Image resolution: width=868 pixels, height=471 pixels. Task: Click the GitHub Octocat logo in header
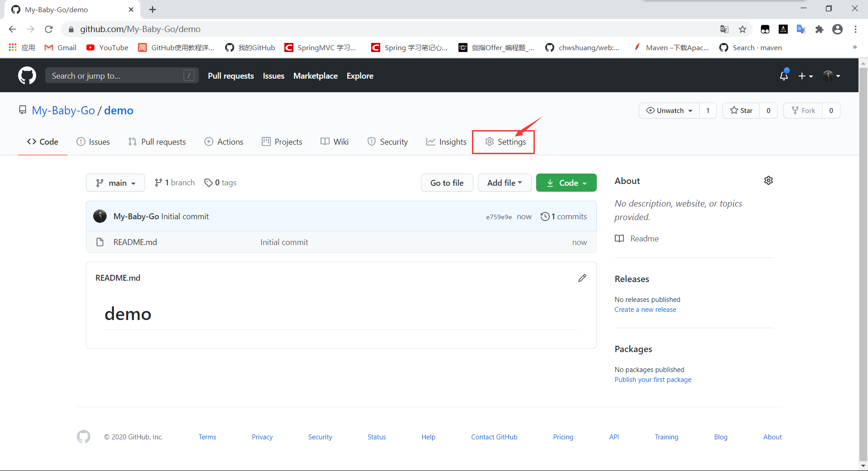click(x=27, y=75)
